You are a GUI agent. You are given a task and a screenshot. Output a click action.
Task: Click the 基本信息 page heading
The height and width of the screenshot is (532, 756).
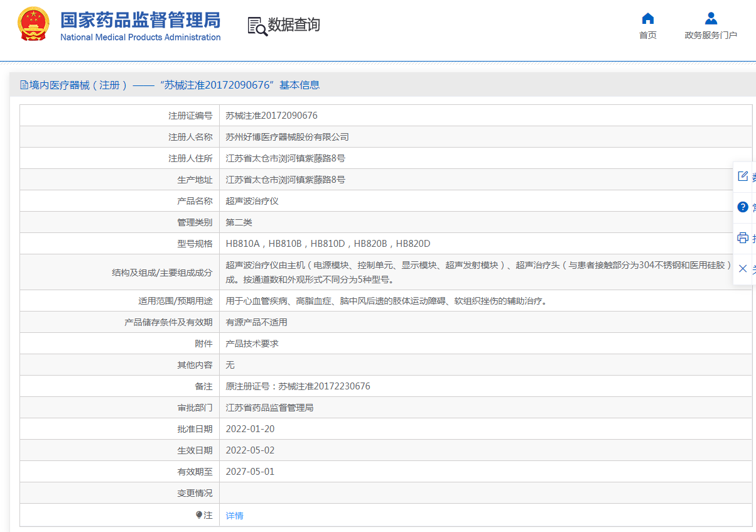(300, 85)
